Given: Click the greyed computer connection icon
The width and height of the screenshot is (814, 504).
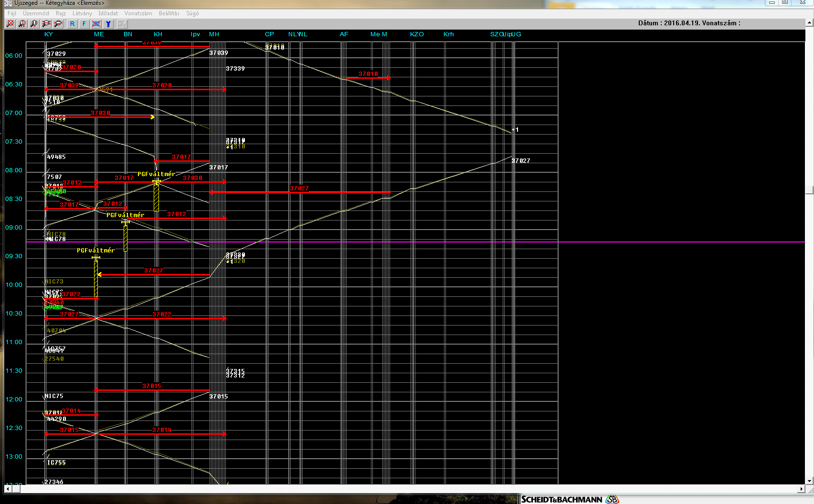Looking at the screenshot, I should click(x=122, y=23).
